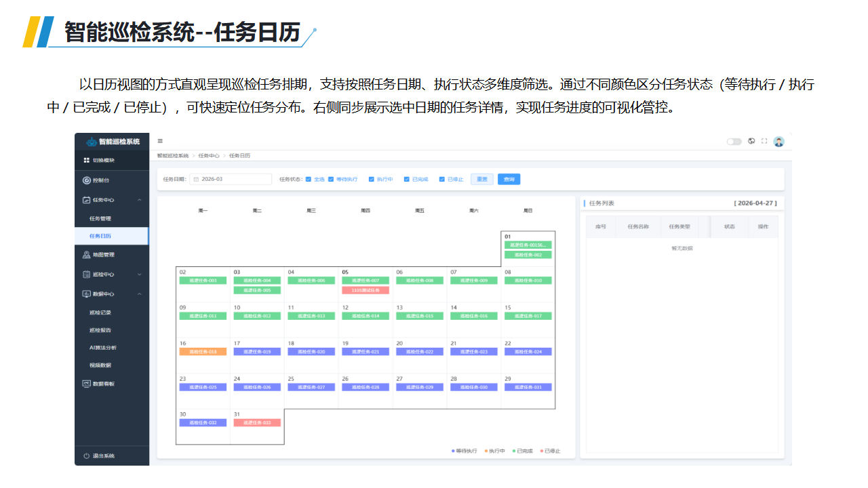
Task: Click the orange 执行中 legend dot
Action: coord(486,451)
